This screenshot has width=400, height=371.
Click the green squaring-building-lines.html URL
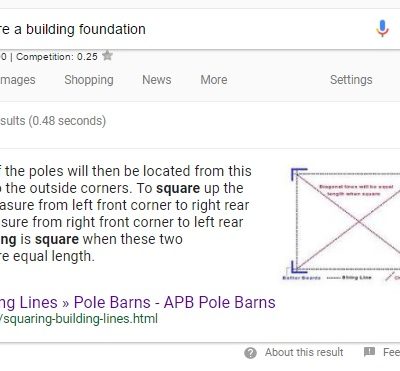pyautogui.click(x=79, y=319)
